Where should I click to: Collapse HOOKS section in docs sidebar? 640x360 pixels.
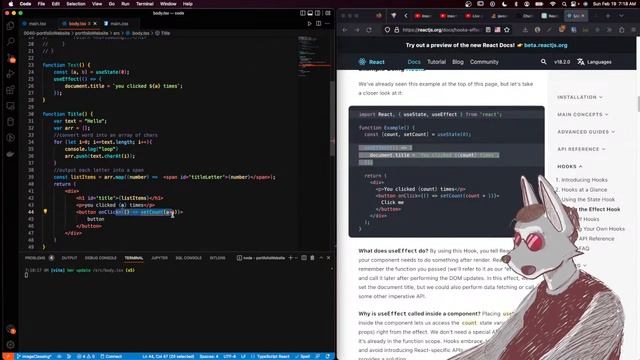coord(570,167)
